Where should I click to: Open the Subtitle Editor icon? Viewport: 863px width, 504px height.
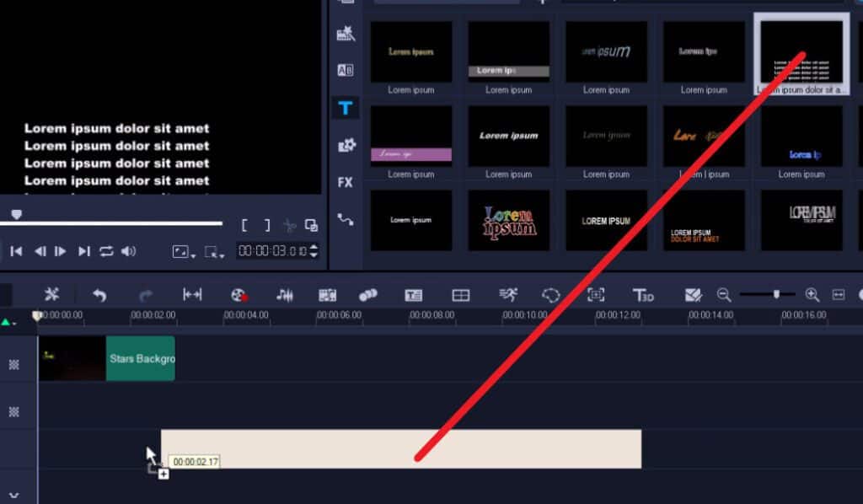pos(413,295)
